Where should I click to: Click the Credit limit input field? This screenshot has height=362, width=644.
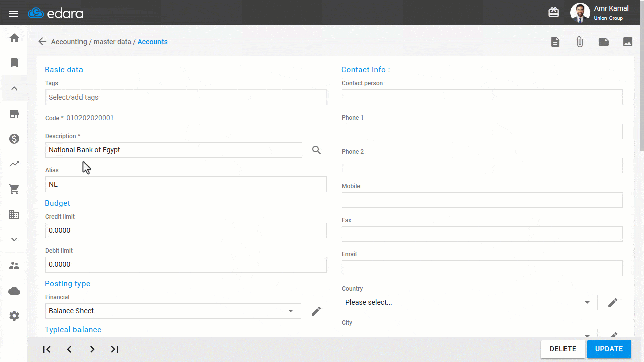coord(186,230)
